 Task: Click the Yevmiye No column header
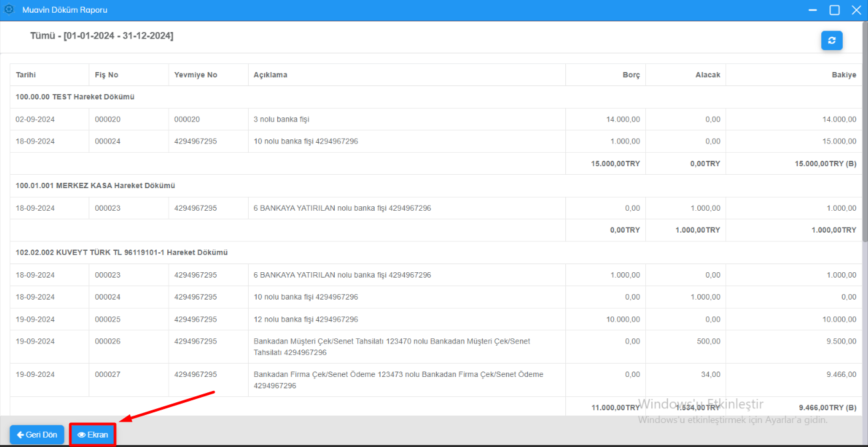coord(195,75)
